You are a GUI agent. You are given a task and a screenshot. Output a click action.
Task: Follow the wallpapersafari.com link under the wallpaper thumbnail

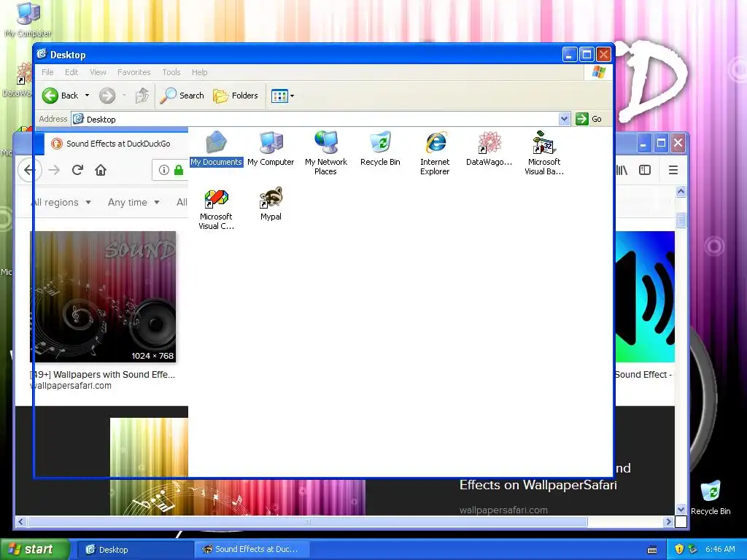click(71, 386)
